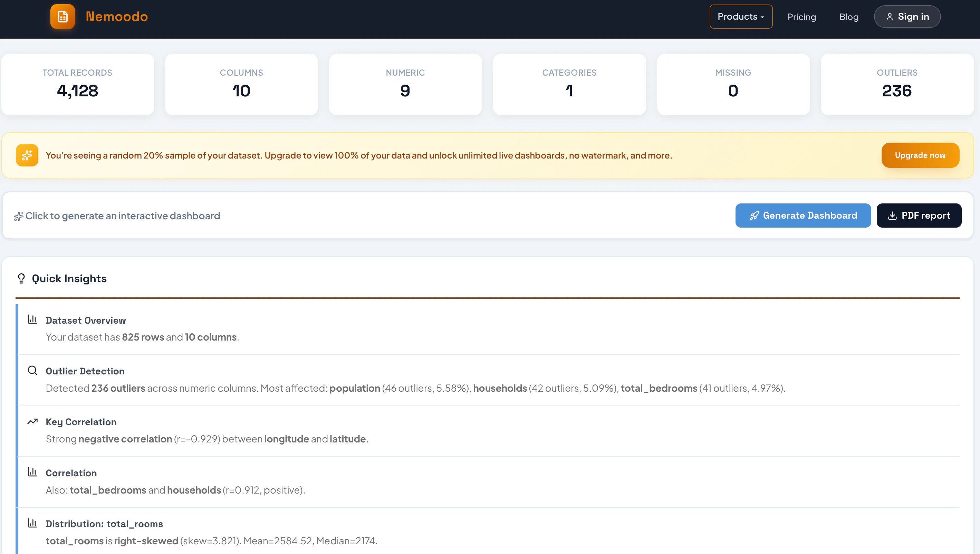
Task: Click the 'Click to generate an interactive dashboard' text
Action: 123,216
